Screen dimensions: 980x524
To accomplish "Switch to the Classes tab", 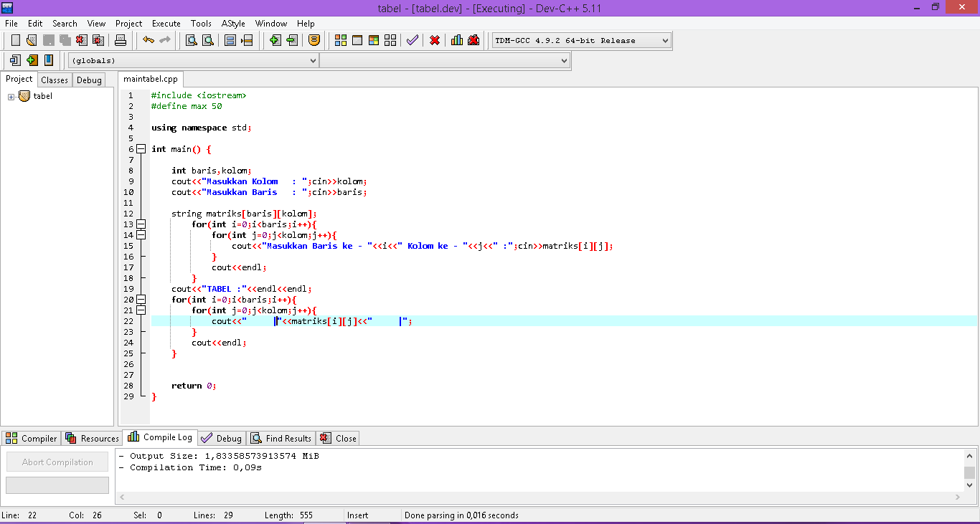I will coord(55,80).
